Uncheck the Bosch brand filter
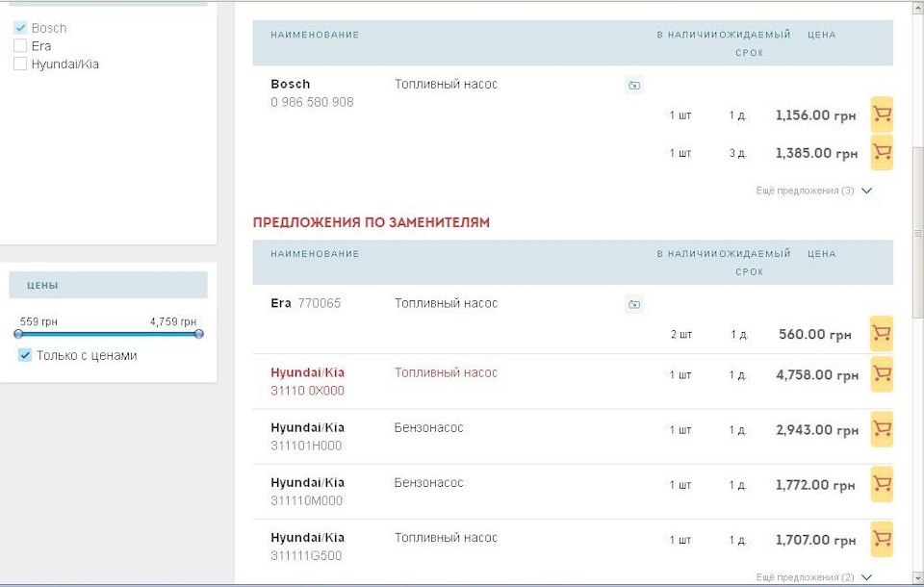 [20, 28]
